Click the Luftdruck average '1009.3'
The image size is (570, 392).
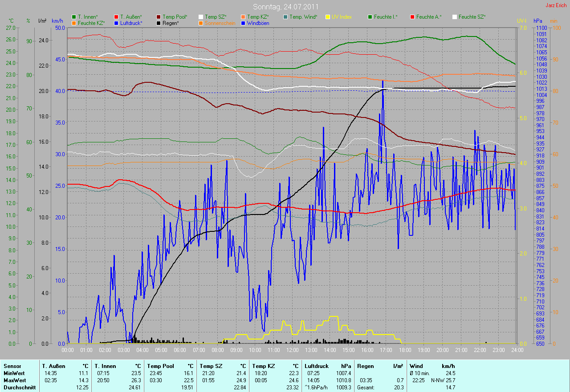point(343,388)
